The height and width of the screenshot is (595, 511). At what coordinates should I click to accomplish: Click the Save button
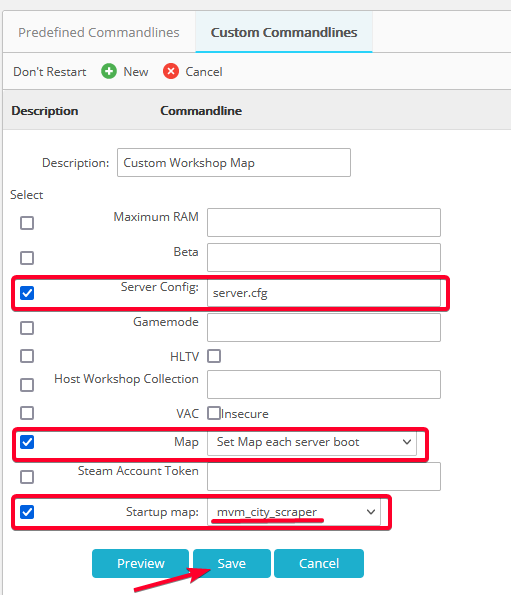231,563
